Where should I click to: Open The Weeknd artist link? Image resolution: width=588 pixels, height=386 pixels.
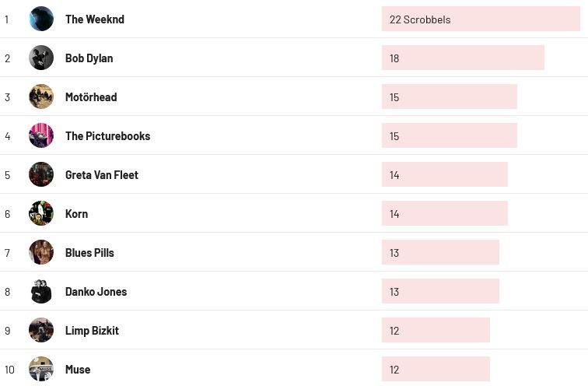click(x=94, y=19)
